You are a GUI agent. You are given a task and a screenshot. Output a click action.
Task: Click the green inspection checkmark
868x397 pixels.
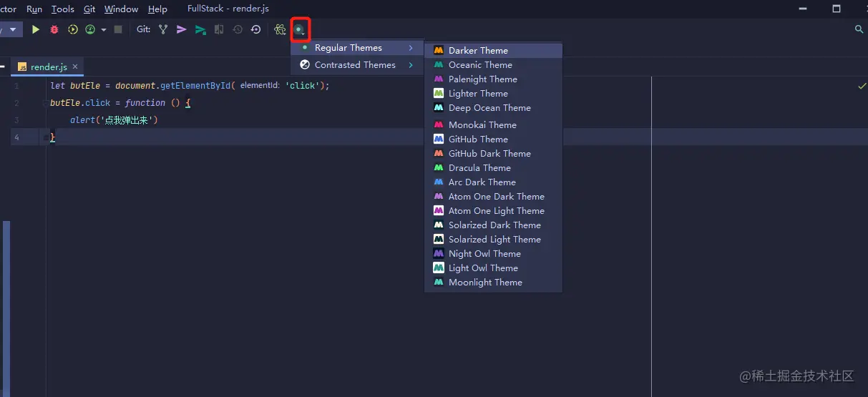[x=862, y=86]
